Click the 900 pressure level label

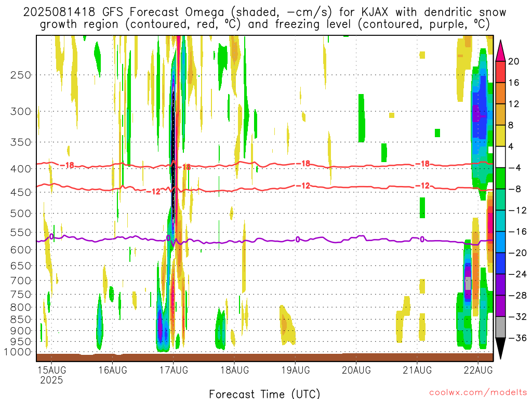[x=21, y=331]
